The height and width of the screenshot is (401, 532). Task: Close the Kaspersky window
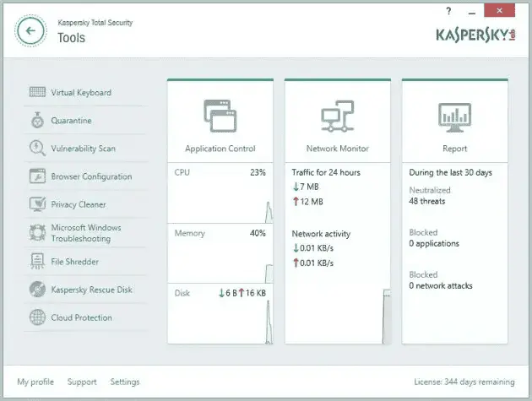tap(499, 10)
